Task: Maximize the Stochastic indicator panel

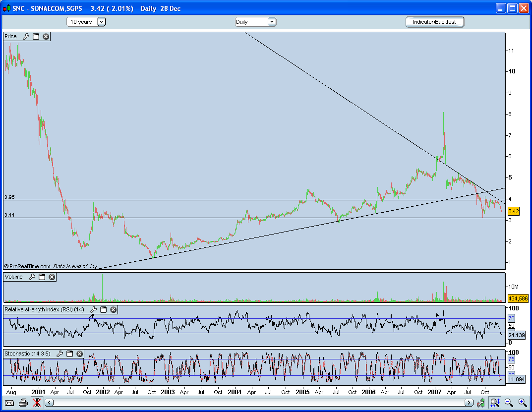Action: point(70,354)
